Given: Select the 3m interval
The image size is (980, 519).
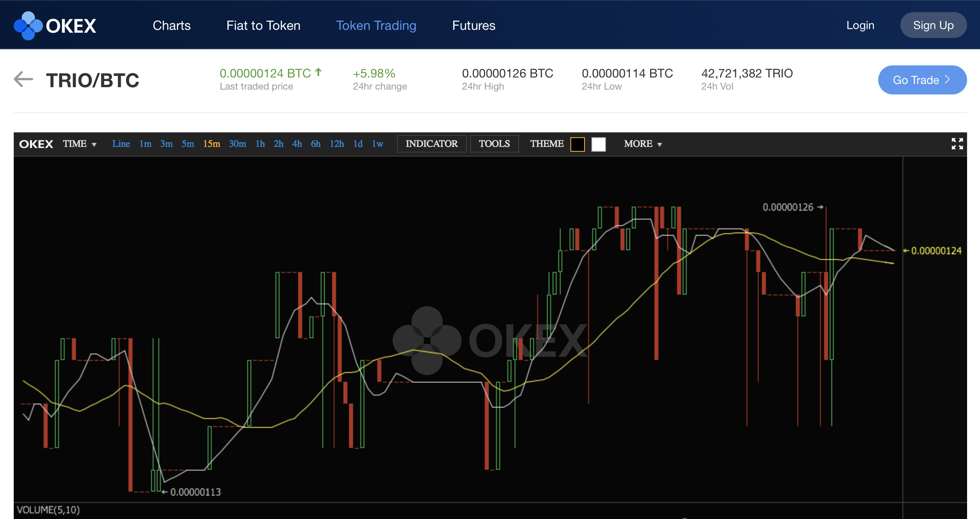Looking at the screenshot, I should (166, 144).
